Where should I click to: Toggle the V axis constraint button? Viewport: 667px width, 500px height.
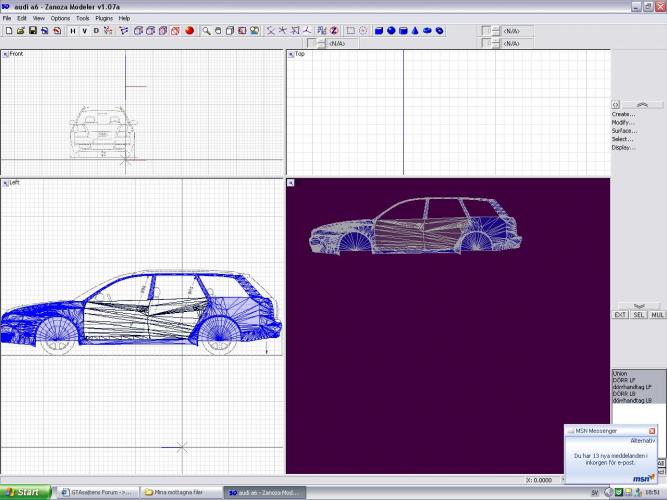pyautogui.click(x=85, y=31)
